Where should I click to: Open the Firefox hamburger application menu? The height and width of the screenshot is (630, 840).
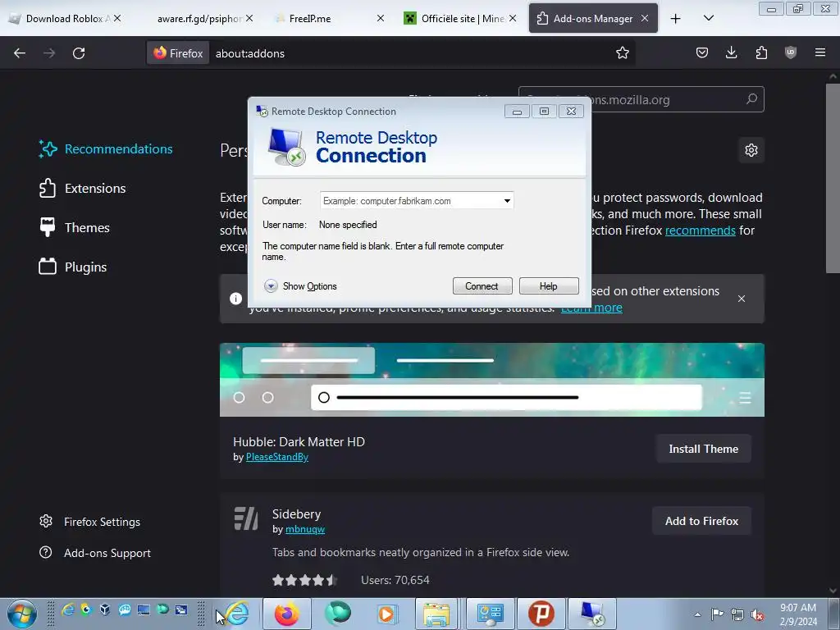click(x=820, y=52)
